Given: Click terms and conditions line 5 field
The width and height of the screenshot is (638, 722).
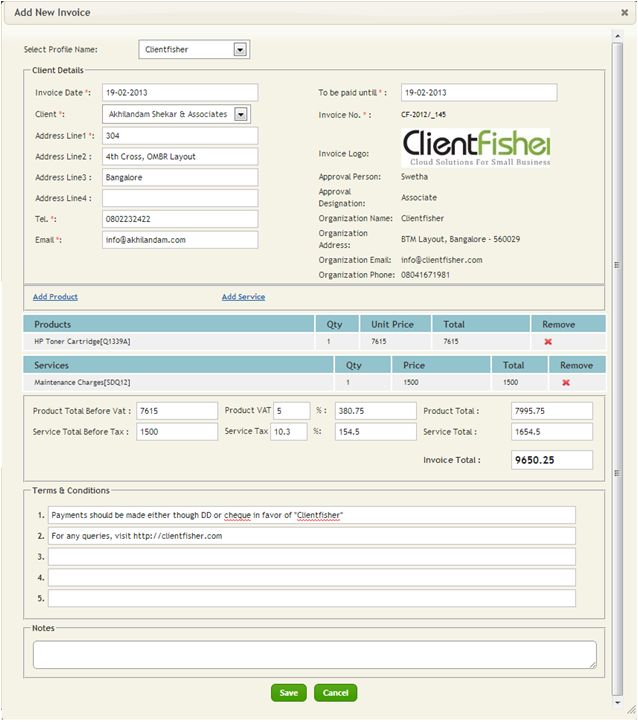Looking at the screenshot, I should [312, 598].
